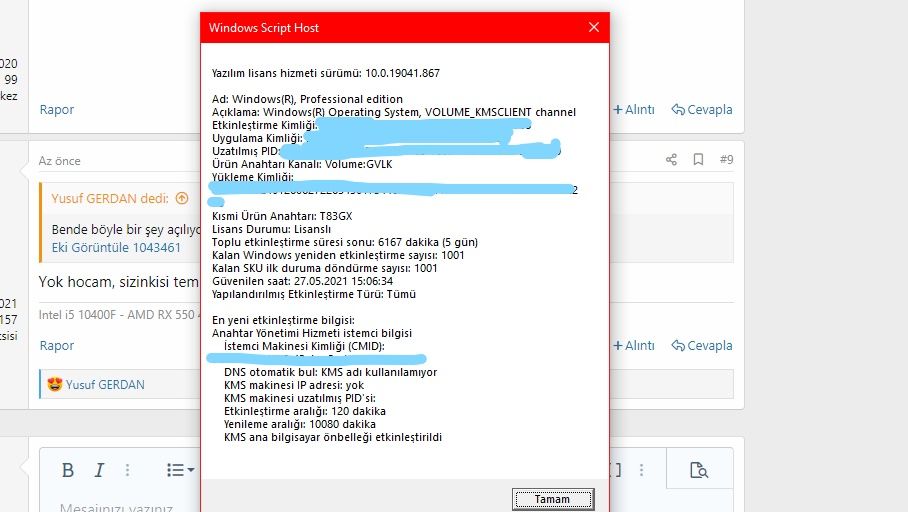Click the editor preview icon
Screen dimensions: 908x512
point(699,470)
